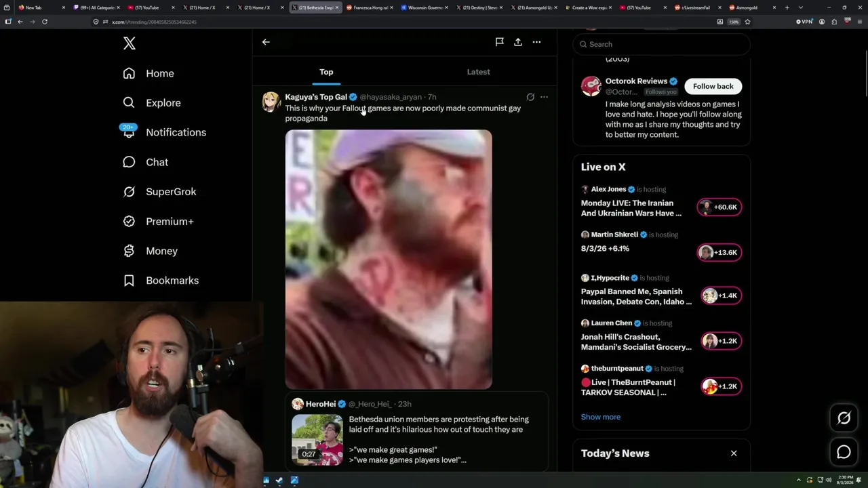The height and width of the screenshot is (488, 868).
Task: Join the Lauren Chen live with +1.2K listeners
Action: coord(722,341)
